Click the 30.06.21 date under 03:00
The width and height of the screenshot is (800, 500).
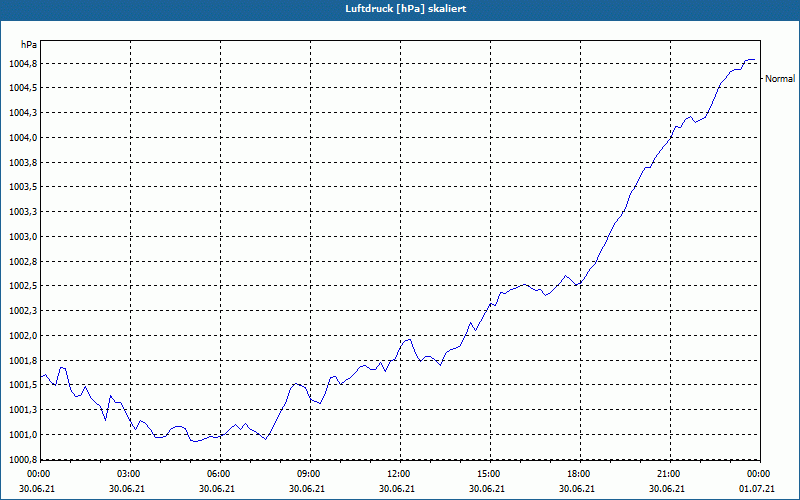click(127, 489)
